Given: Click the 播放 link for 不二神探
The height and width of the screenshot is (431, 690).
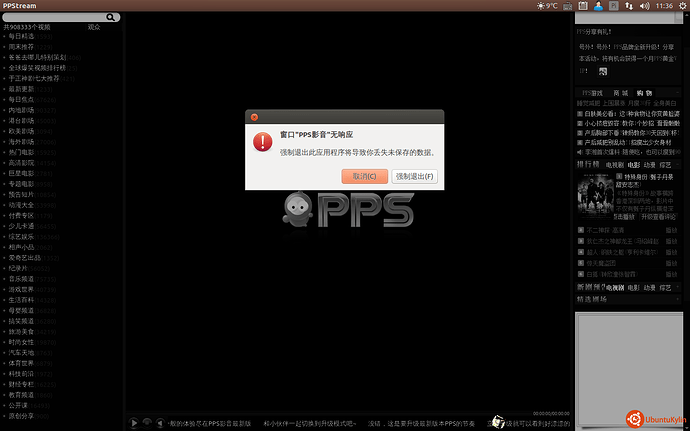Looking at the screenshot, I should 671,230.
